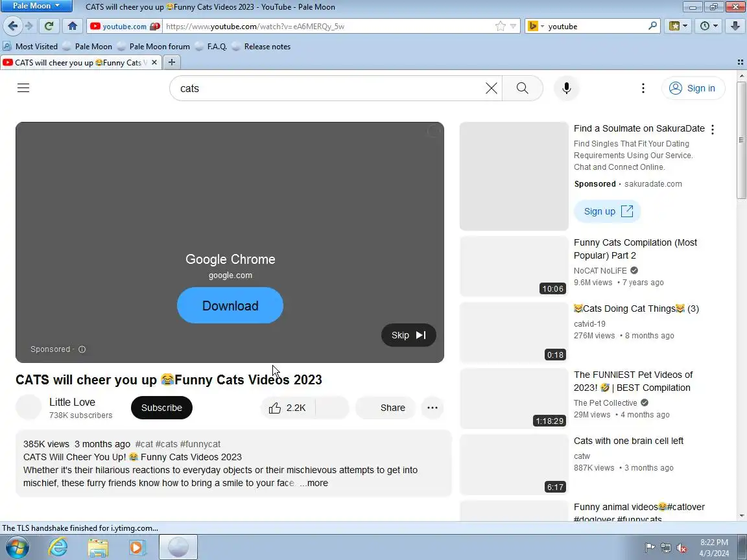The width and height of the screenshot is (747, 560).
Task: Bookmark this page with the star icon
Action: coord(500,26)
